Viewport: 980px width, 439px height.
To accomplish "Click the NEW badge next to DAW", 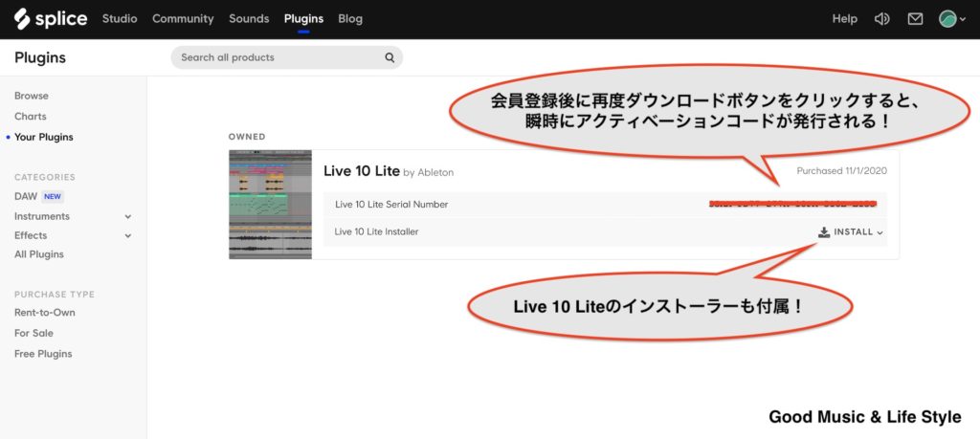I will point(53,196).
